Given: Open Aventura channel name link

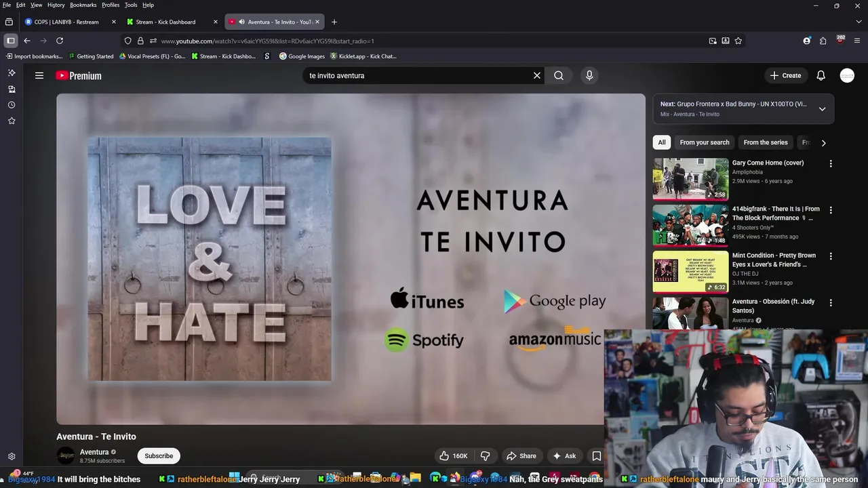Looking at the screenshot, I should (x=94, y=452).
